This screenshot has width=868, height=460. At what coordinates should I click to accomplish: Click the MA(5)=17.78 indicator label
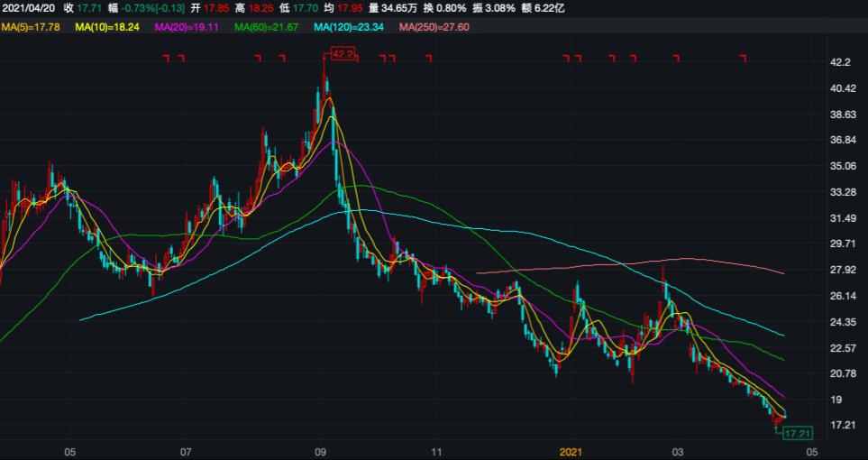(31, 27)
